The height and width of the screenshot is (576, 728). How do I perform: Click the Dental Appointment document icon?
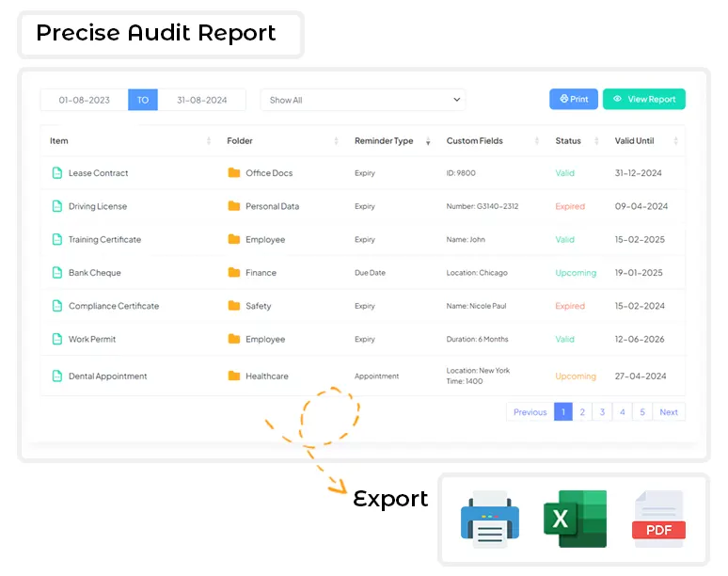pos(57,376)
